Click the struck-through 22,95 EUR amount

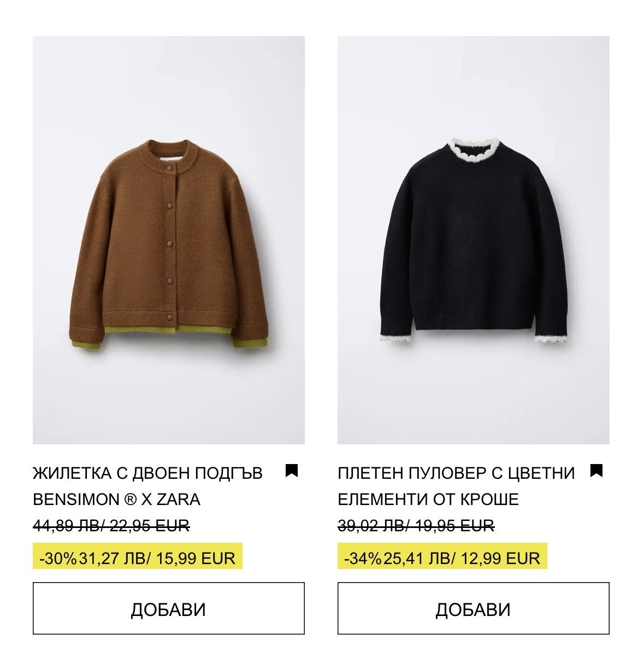pyautogui.click(x=150, y=526)
